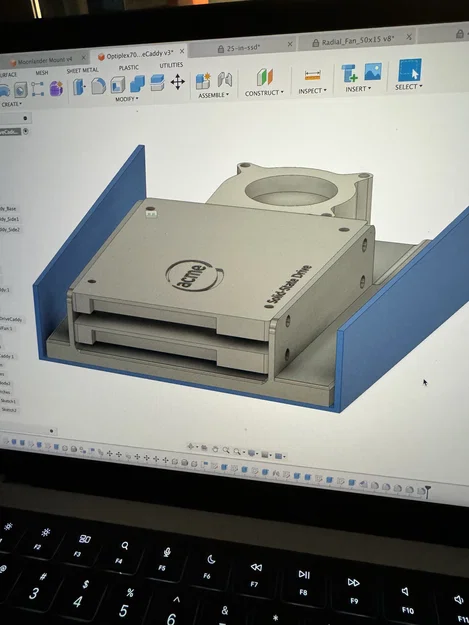Switch to the Plastic ribbon tab
Viewport: 469px width, 625px height.
click(129, 68)
